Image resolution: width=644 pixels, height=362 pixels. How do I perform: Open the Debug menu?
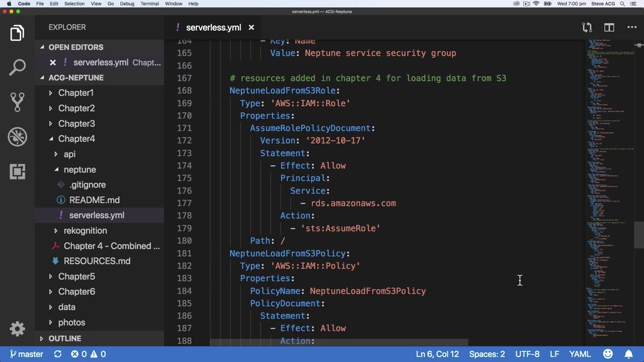127,4
